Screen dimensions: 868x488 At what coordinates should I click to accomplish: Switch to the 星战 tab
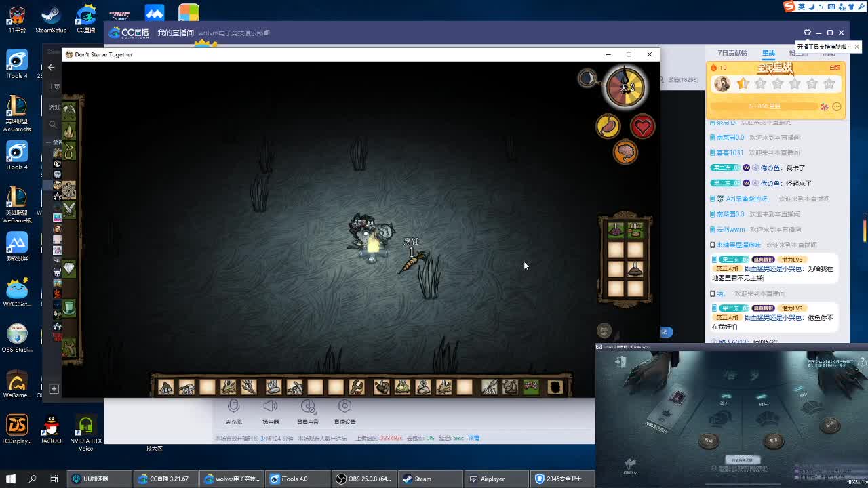pos(768,53)
